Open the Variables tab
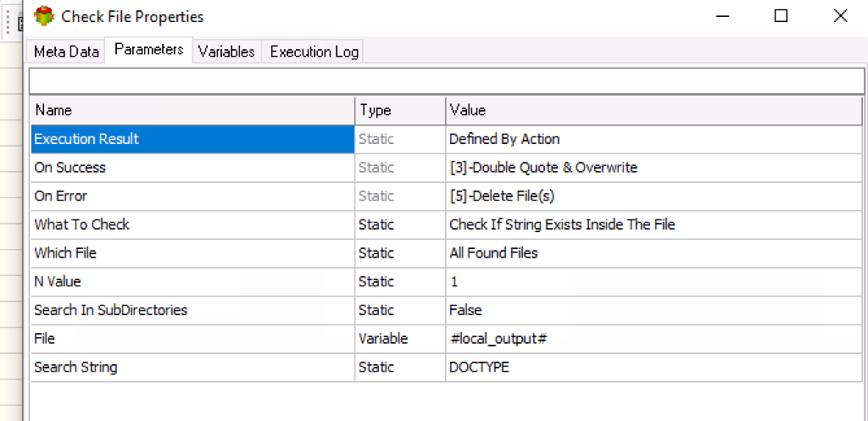The height and width of the screenshot is (421, 868). pyautogui.click(x=226, y=52)
